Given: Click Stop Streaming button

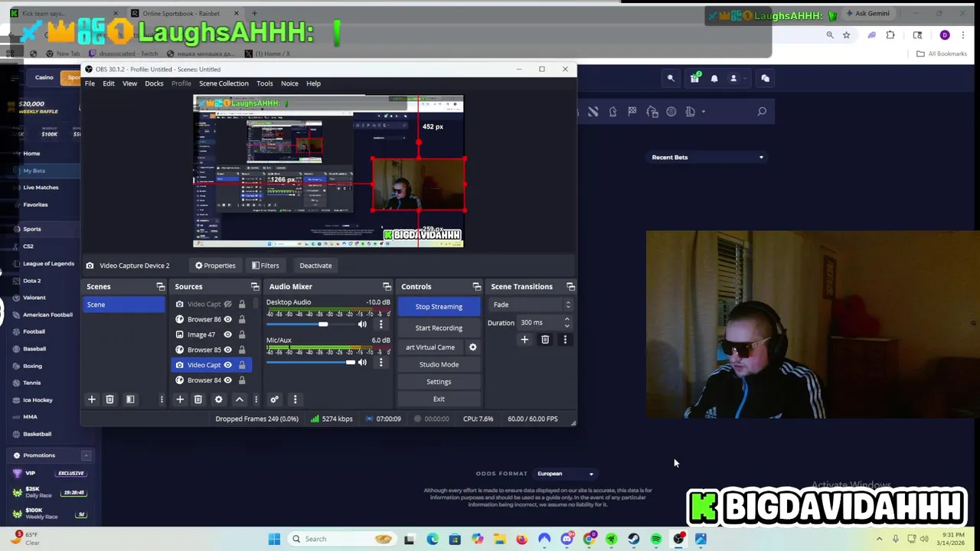Looking at the screenshot, I should coord(439,307).
